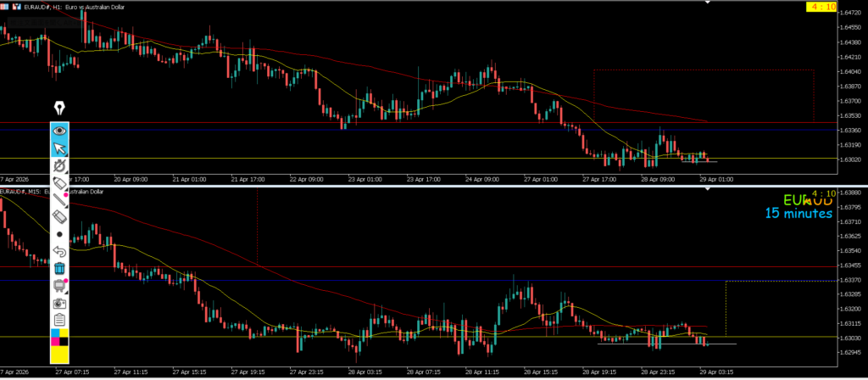Open the monitor/screen tool with red dot

[59, 285]
